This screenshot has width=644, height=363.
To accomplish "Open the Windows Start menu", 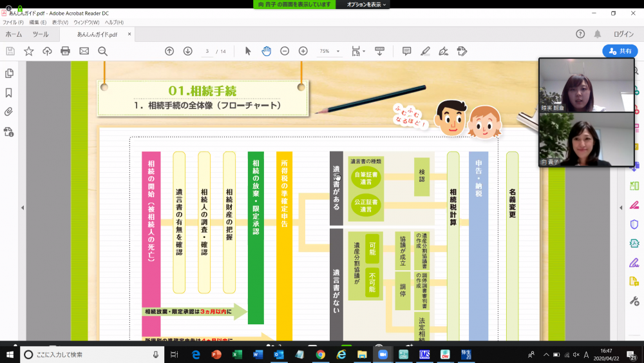I will [10, 355].
